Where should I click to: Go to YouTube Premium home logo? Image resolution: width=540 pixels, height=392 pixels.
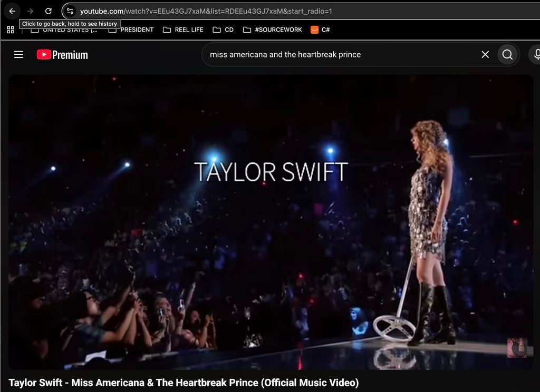click(62, 54)
